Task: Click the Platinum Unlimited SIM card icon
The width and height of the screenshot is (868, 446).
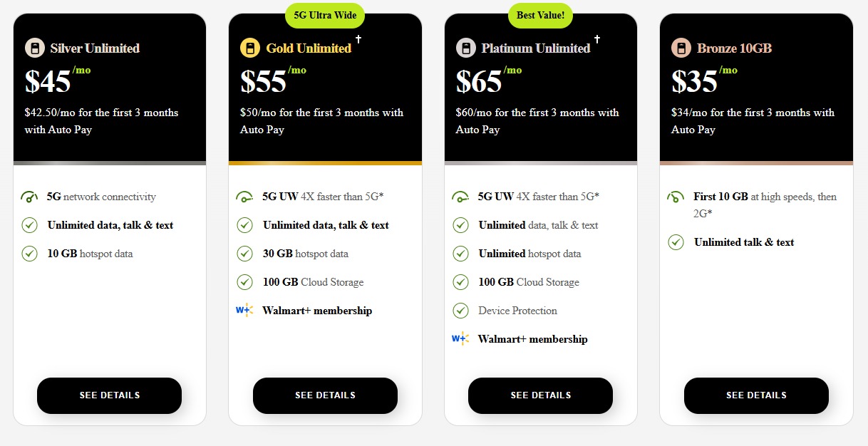Action: pyautogui.click(x=465, y=48)
